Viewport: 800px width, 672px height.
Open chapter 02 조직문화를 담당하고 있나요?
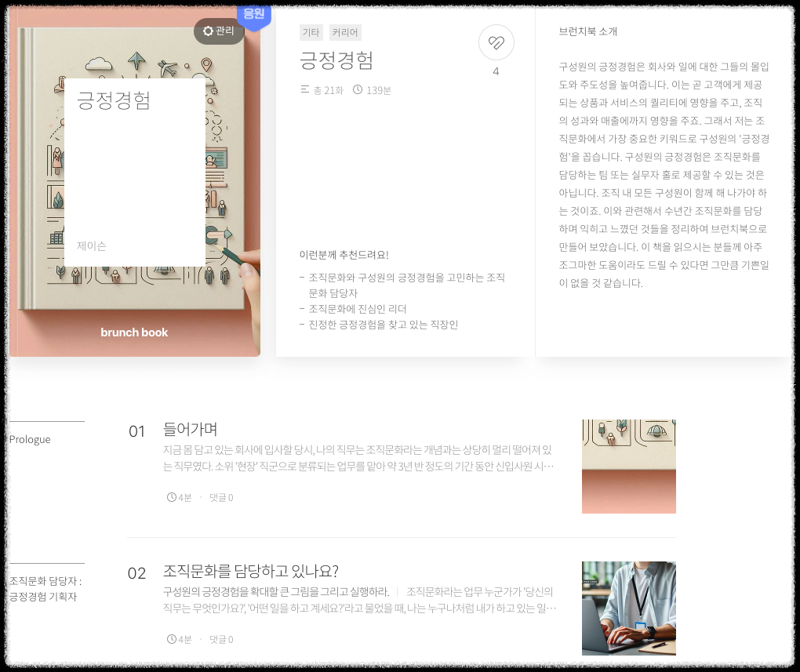tap(251, 572)
